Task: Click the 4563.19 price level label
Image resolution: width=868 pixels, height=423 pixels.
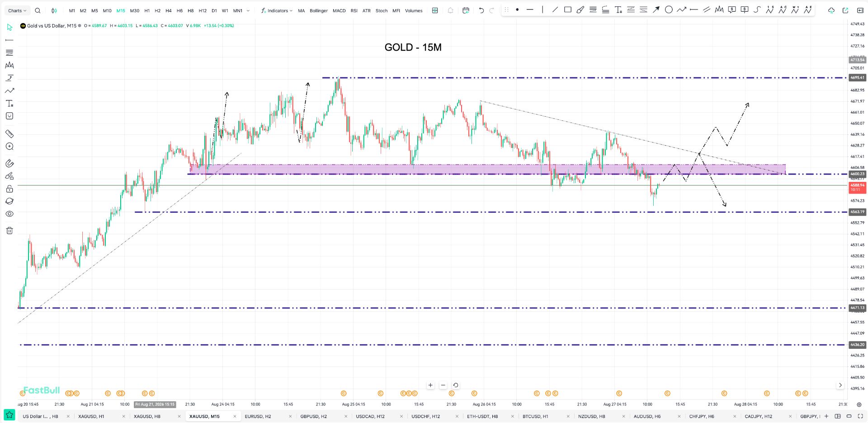Action: point(857,212)
